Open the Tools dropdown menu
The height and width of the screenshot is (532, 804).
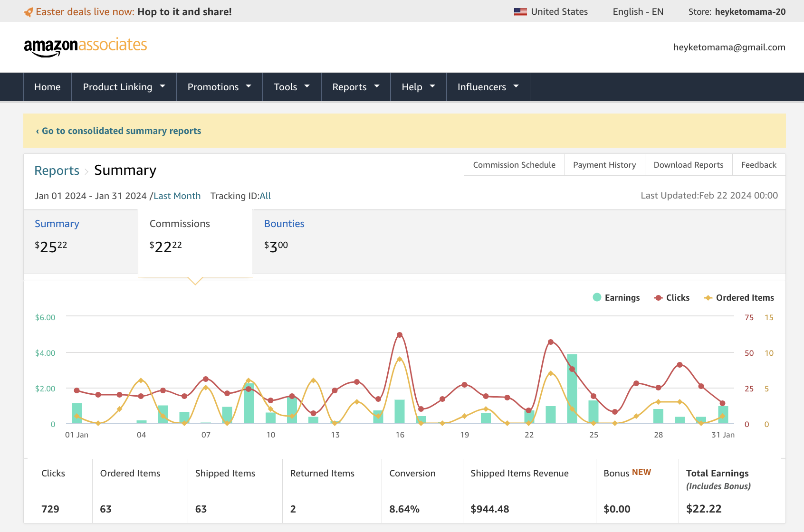pyautogui.click(x=292, y=87)
